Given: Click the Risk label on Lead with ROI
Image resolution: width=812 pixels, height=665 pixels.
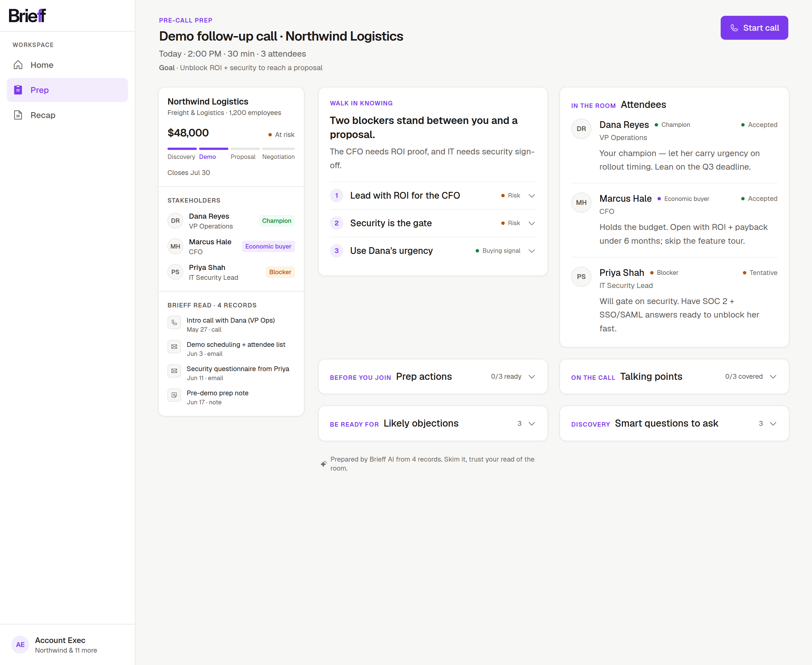Looking at the screenshot, I should coord(510,195).
